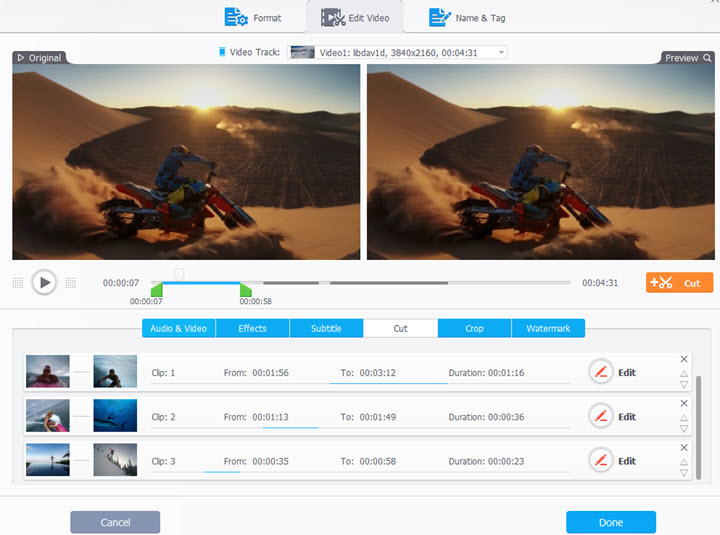This screenshot has height=535, width=720.
Task: Click the Preview magnifier icon
Action: (x=707, y=58)
